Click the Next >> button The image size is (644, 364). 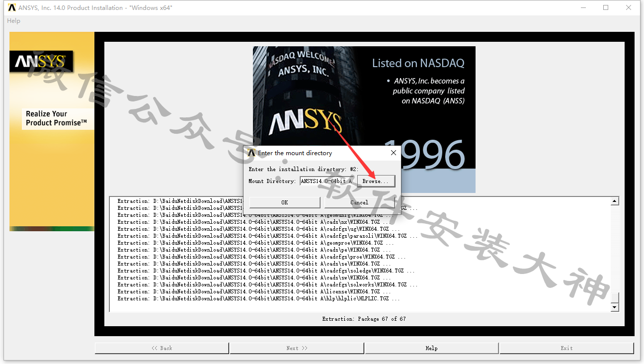tap(297, 348)
